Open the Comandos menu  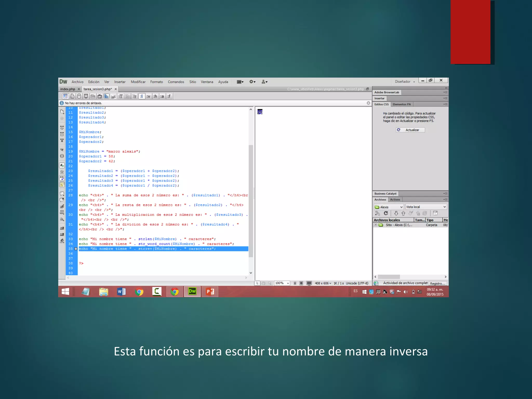tap(176, 82)
